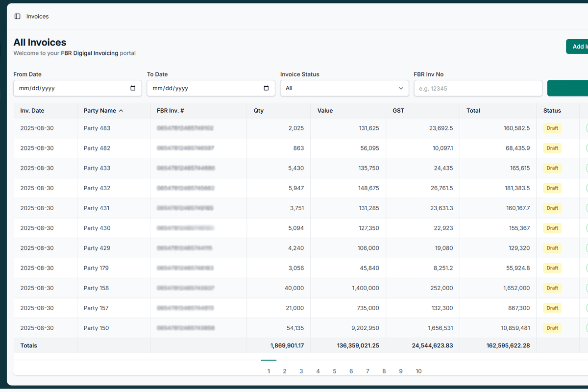Viewport: 588px width, 392px height.
Task: Jump to pagination page 10
Action: tap(418, 371)
